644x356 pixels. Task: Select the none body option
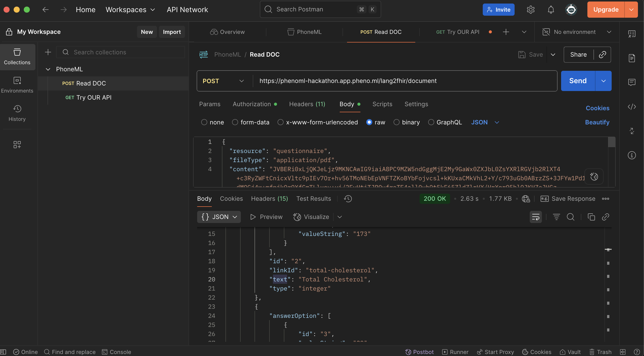tap(204, 122)
